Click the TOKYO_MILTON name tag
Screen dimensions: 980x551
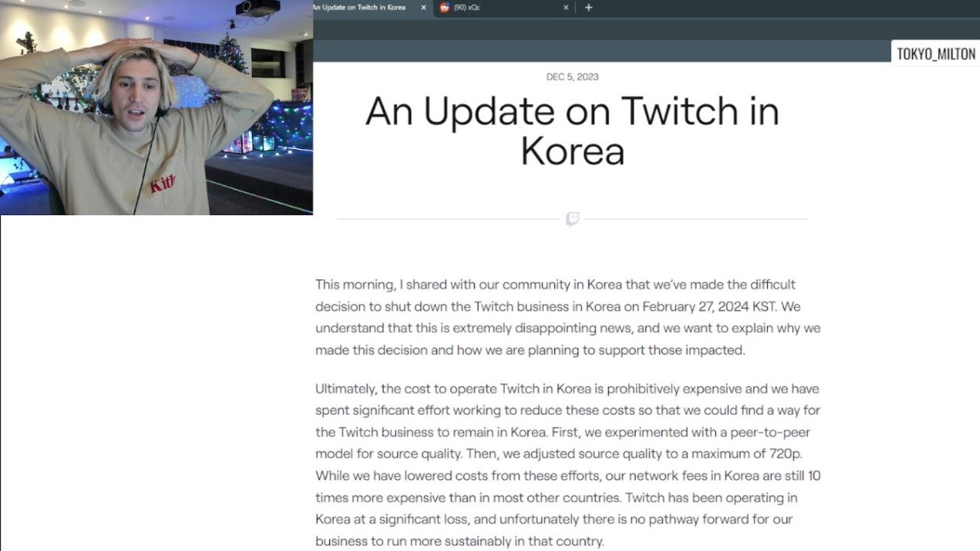[936, 54]
